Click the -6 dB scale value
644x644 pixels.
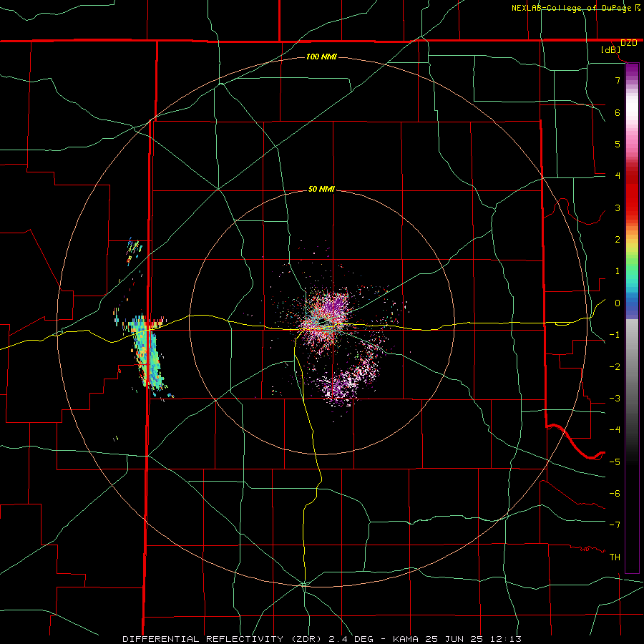tap(615, 494)
